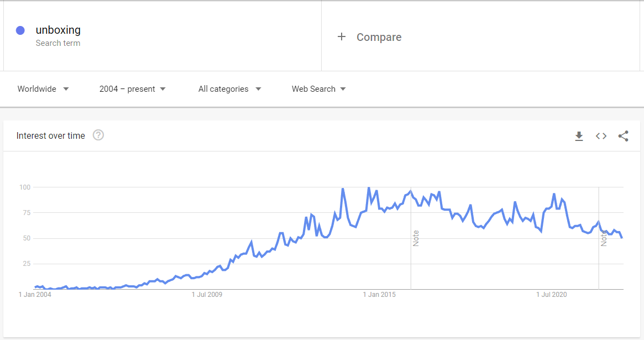
Task: Click the Compare option
Action: (379, 37)
